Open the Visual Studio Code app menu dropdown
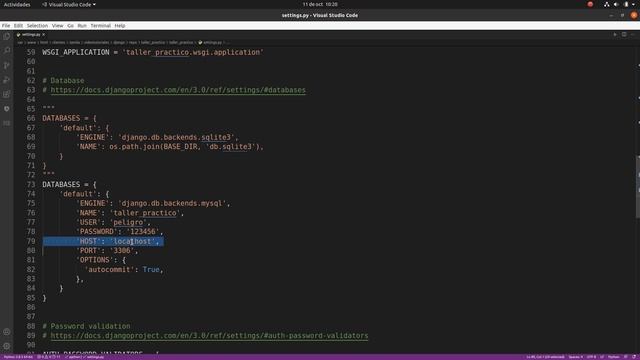 pos(69,4)
